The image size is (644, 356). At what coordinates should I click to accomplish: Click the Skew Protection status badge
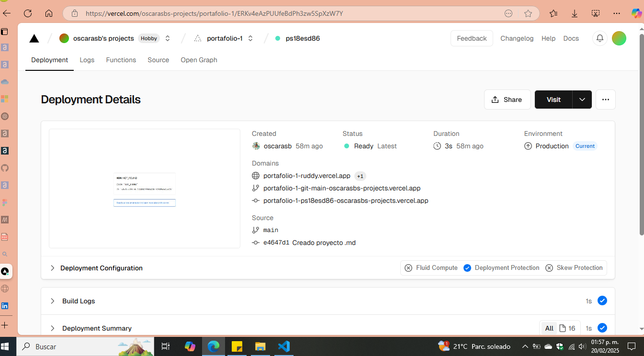coord(574,268)
